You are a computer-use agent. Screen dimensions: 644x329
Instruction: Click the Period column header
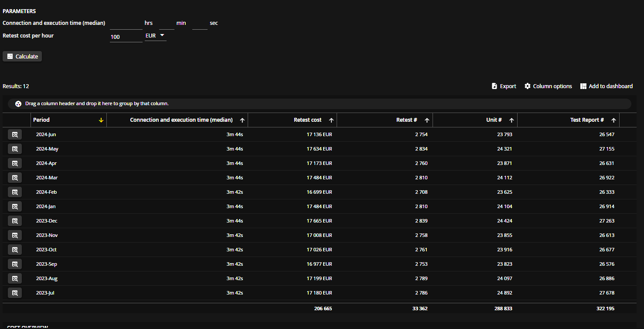pos(41,120)
